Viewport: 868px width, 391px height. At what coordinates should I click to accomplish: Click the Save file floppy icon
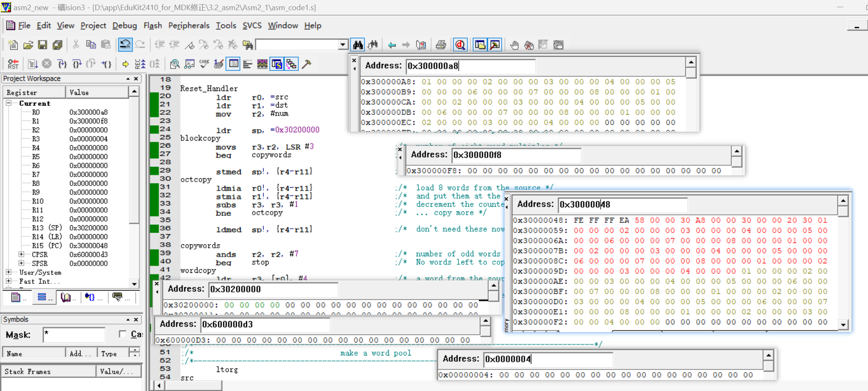point(42,45)
